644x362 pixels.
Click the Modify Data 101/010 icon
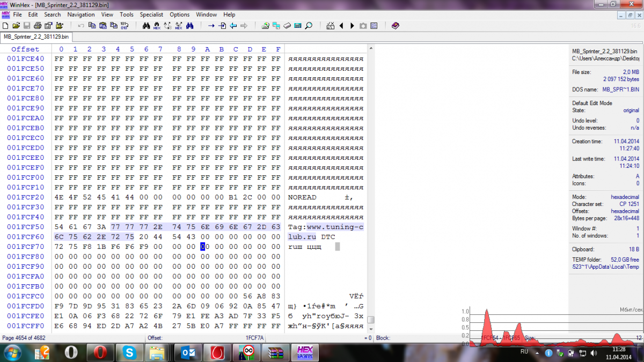click(125, 25)
